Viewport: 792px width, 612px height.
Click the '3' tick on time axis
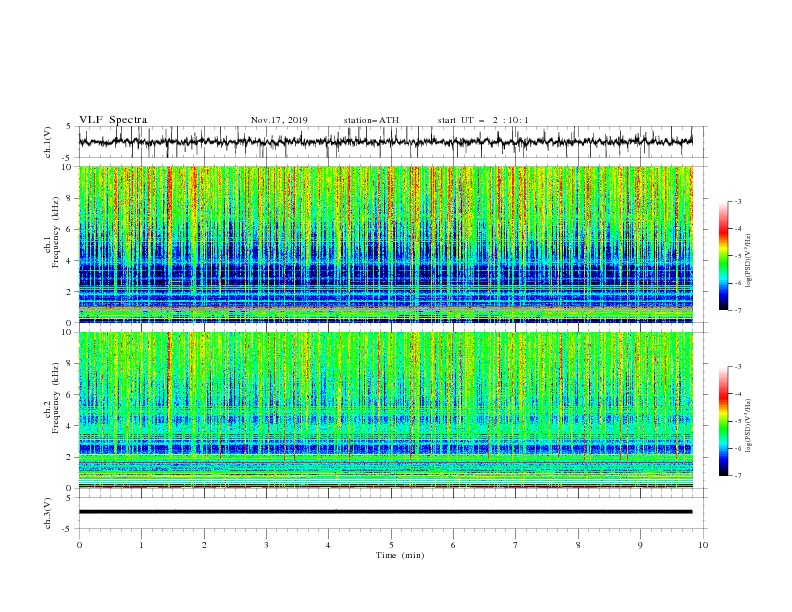[266, 545]
